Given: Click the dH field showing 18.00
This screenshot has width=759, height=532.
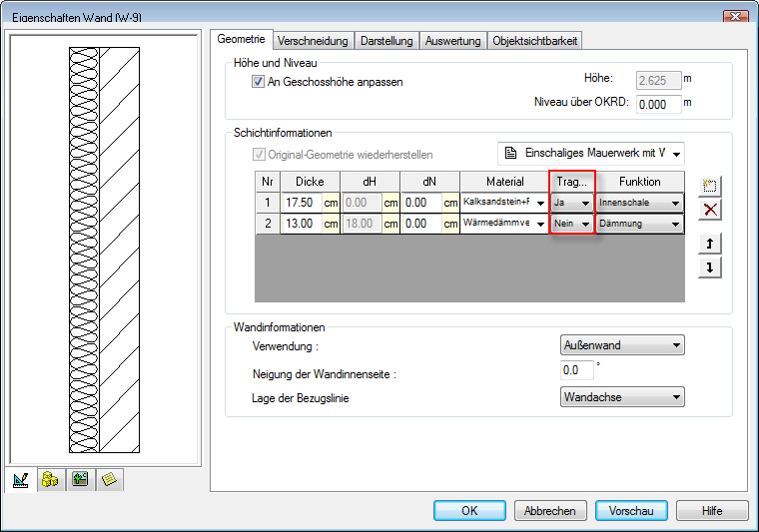Looking at the screenshot, I should click(x=363, y=224).
